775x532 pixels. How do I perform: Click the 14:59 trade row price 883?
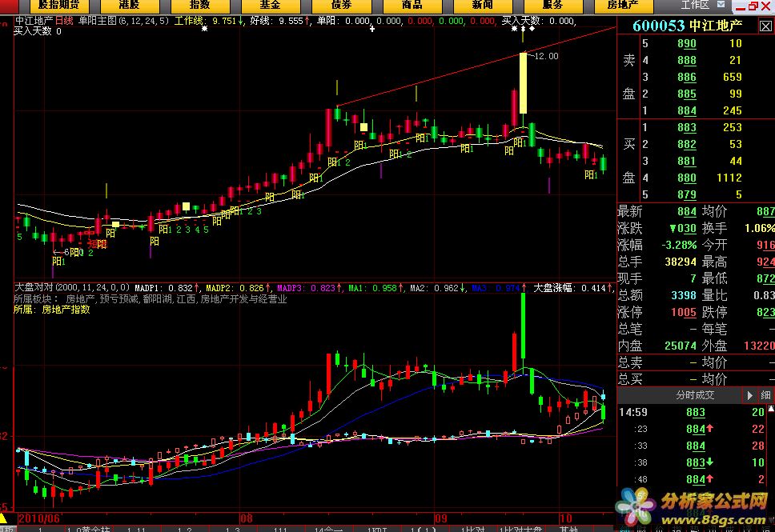(x=696, y=413)
